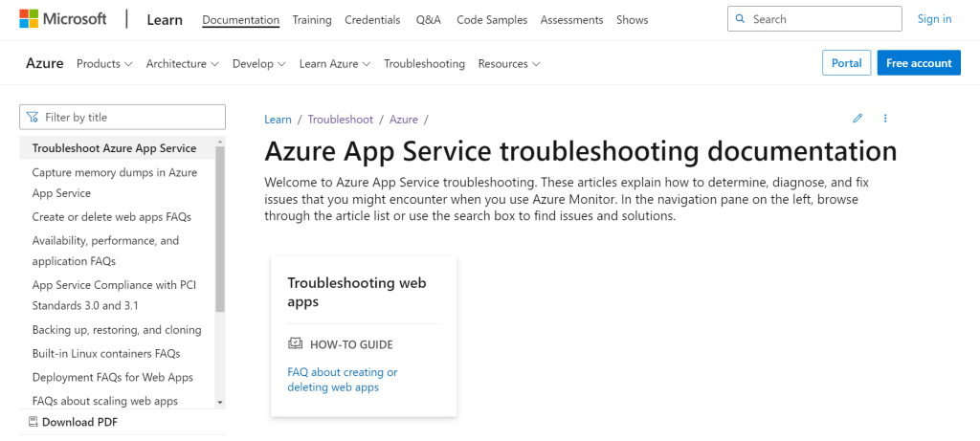
Task: Open the Learn Azure dropdown
Action: pyautogui.click(x=335, y=64)
